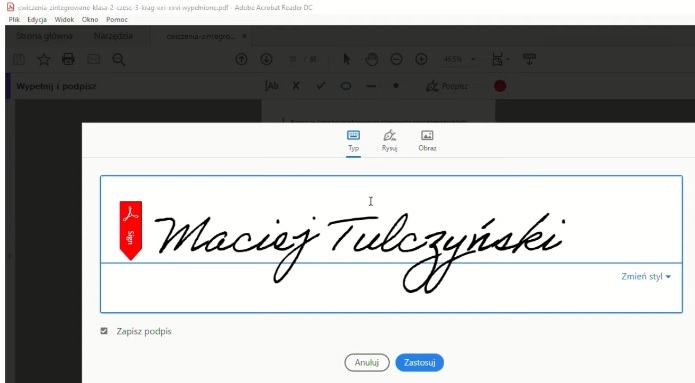
Task: Choose the Obraz image signature option
Action: coord(427,141)
